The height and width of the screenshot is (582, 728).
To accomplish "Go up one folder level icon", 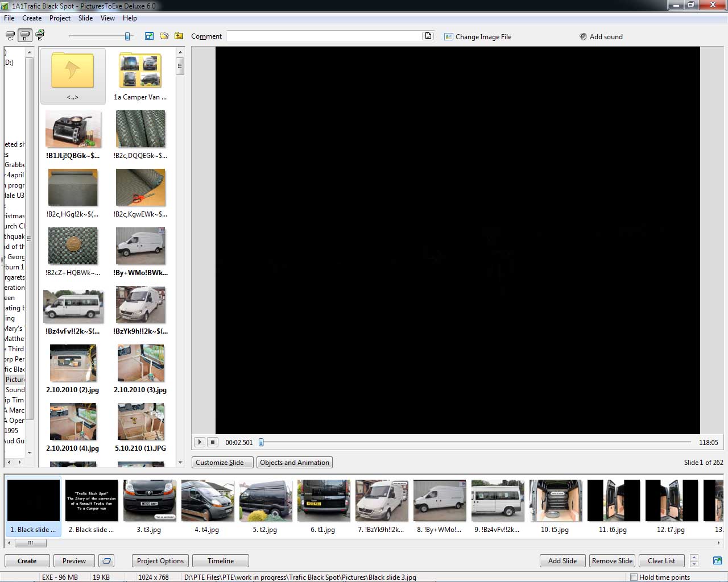I will (x=179, y=36).
